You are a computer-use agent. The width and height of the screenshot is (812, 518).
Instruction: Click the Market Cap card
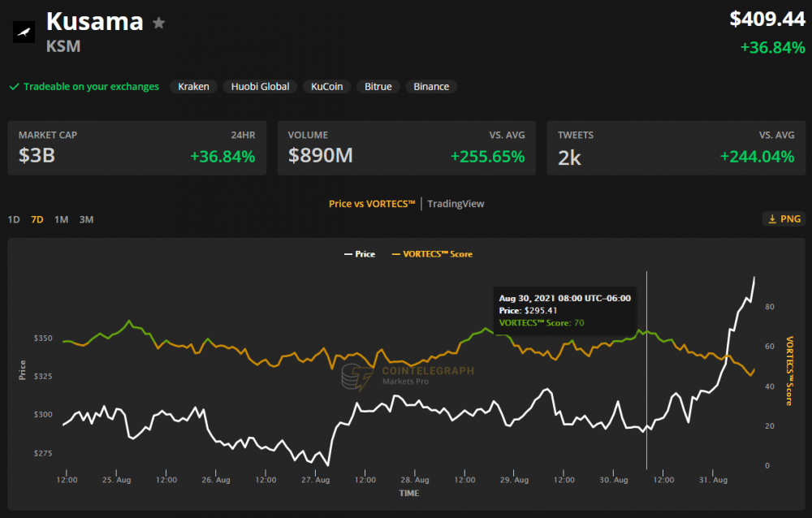click(x=136, y=148)
